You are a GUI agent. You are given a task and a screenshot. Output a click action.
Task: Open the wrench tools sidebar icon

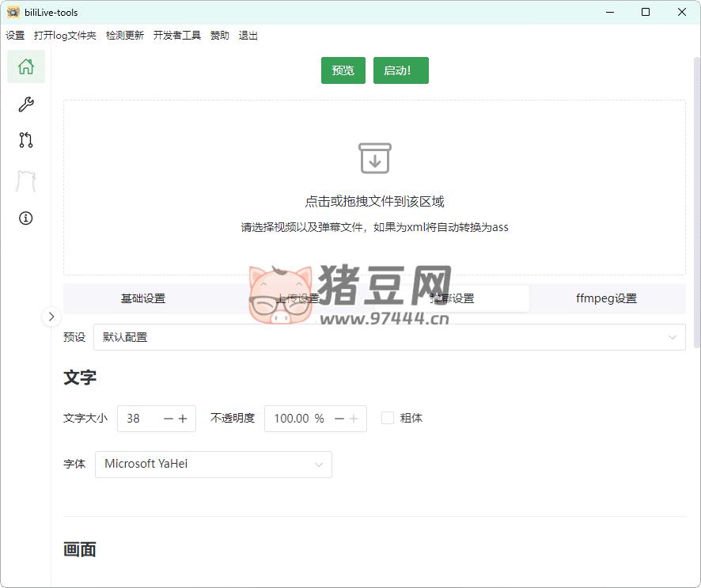tap(26, 104)
